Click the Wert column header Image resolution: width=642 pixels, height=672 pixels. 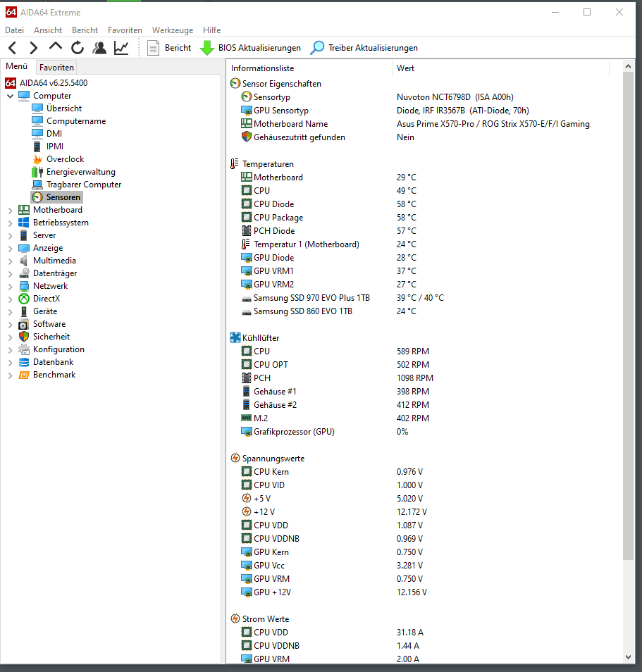[x=500, y=68]
